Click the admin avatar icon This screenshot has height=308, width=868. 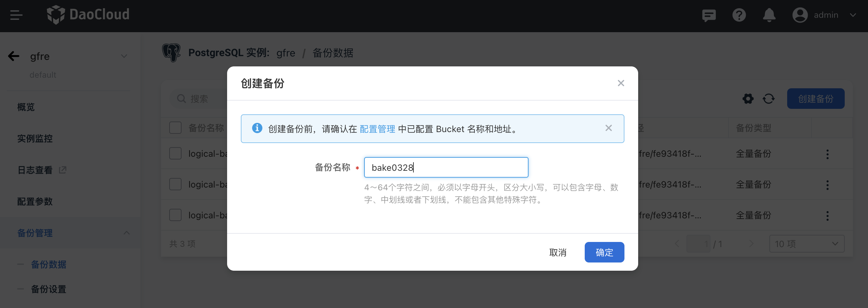pos(800,15)
